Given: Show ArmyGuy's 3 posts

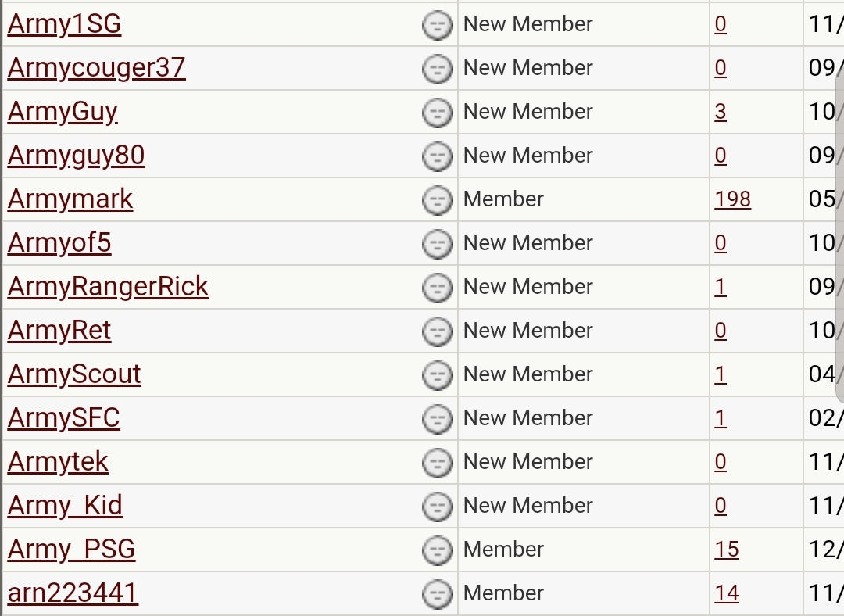Looking at the screenshot, I should coord(720,112).
